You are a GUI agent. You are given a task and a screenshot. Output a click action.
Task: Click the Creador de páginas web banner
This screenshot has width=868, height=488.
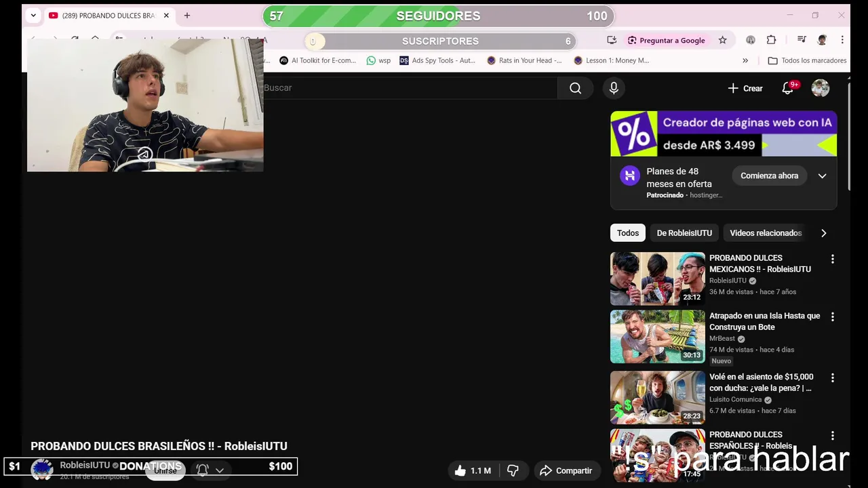pyautogui.click(x=724, y=134)
